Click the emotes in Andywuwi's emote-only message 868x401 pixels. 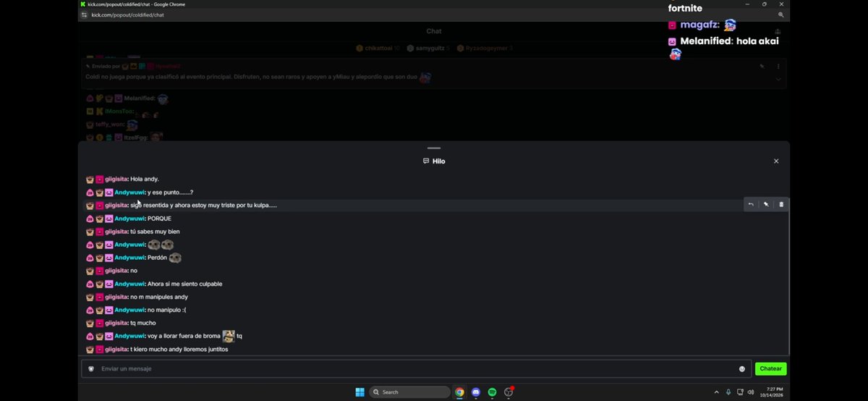tap(161, 245)
